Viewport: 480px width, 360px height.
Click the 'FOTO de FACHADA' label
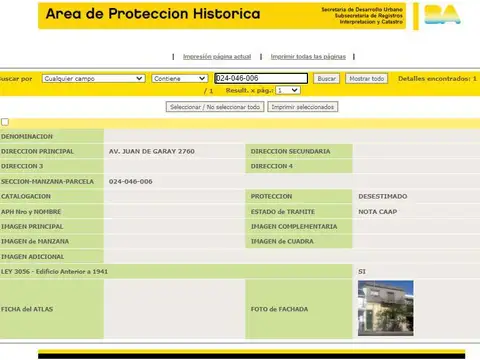tap(279, 309)
